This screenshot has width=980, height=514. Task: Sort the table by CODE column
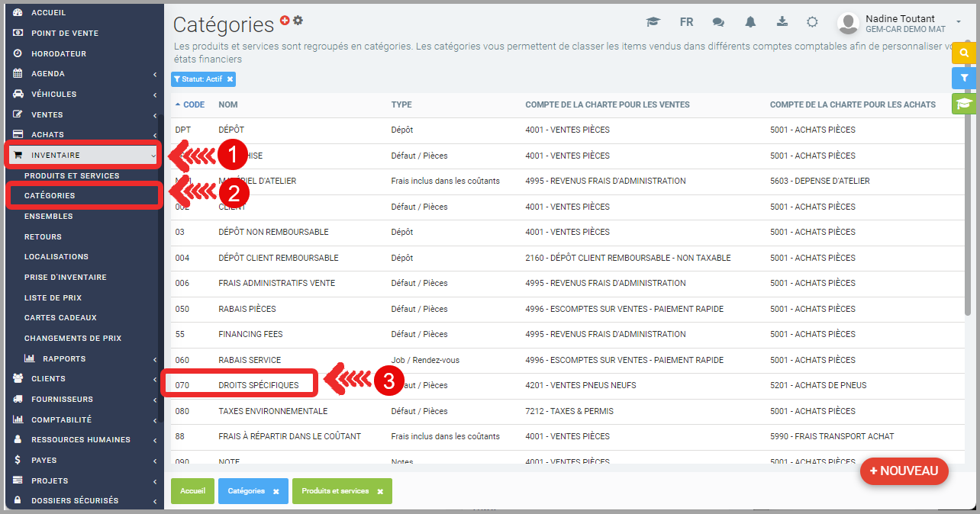click(193, 104)
